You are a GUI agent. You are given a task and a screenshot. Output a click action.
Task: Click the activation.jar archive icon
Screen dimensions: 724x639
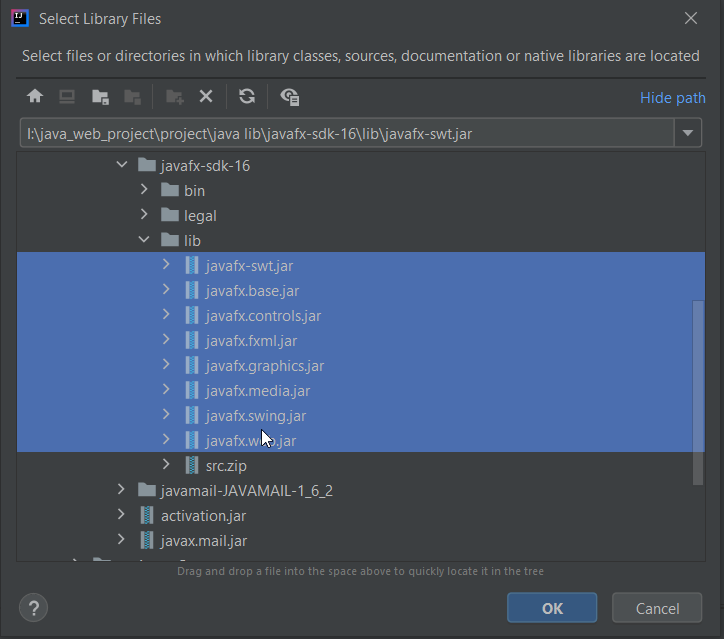pos(147,515)
